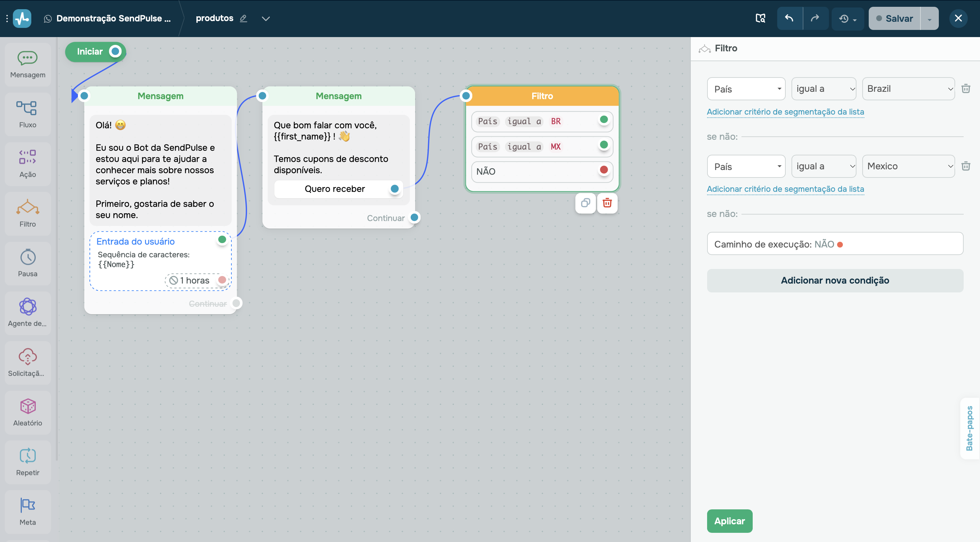This screenshot has height=542, width=980.
Task: Click the three-dot menu at top-left
Action: coord(7,18)
